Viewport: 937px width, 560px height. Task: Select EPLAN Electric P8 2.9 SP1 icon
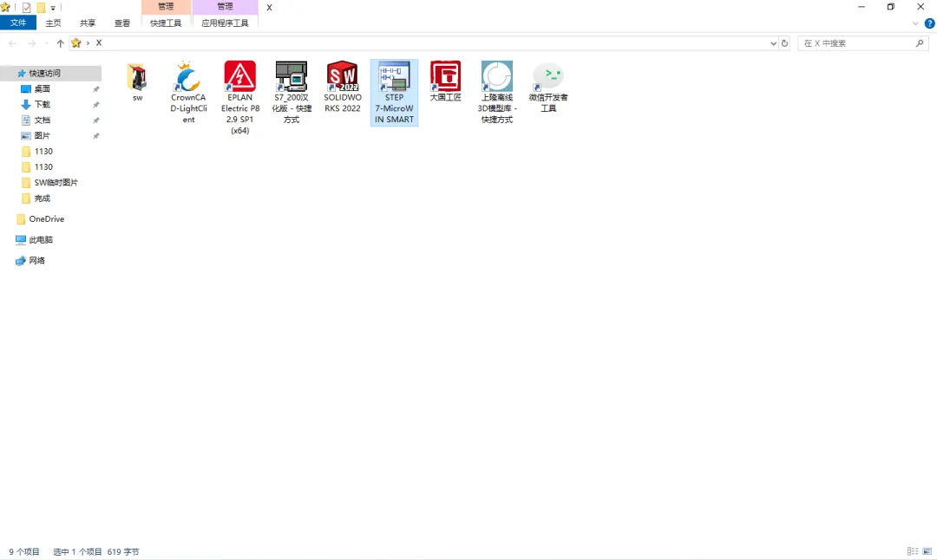click(239, 77)
